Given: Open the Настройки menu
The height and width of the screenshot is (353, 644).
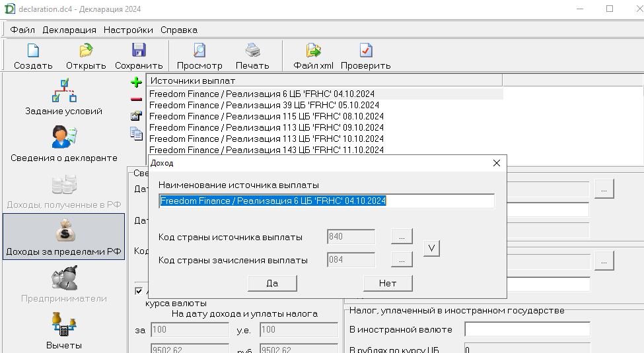Looking at the screenshot, I should pyautogui.click(x=128, y=30).
